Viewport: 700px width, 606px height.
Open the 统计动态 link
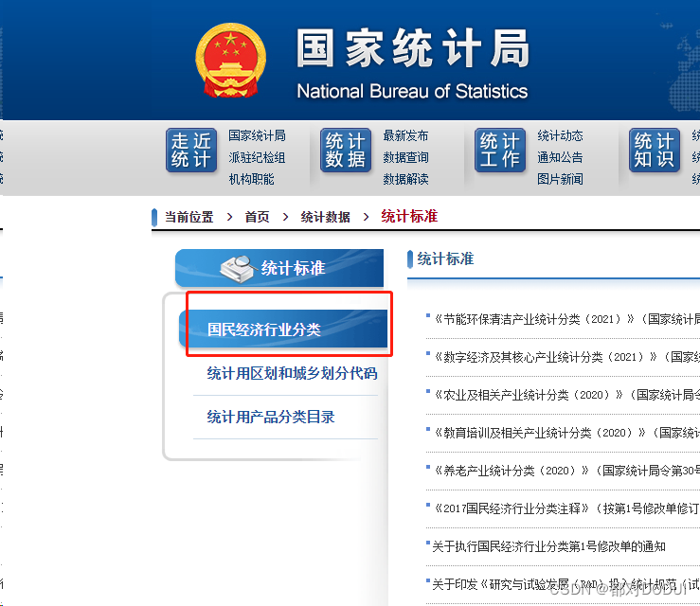coord(560,135)
